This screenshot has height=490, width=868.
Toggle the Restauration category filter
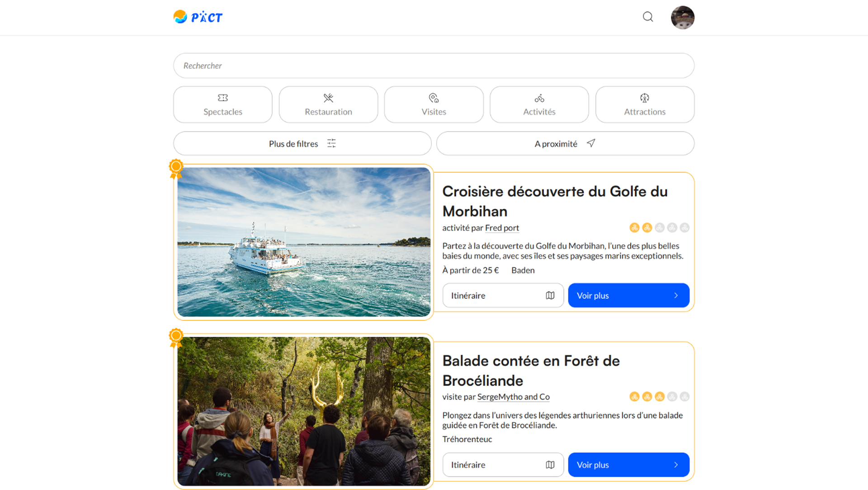pyautogui.click(x=328, y=104)
